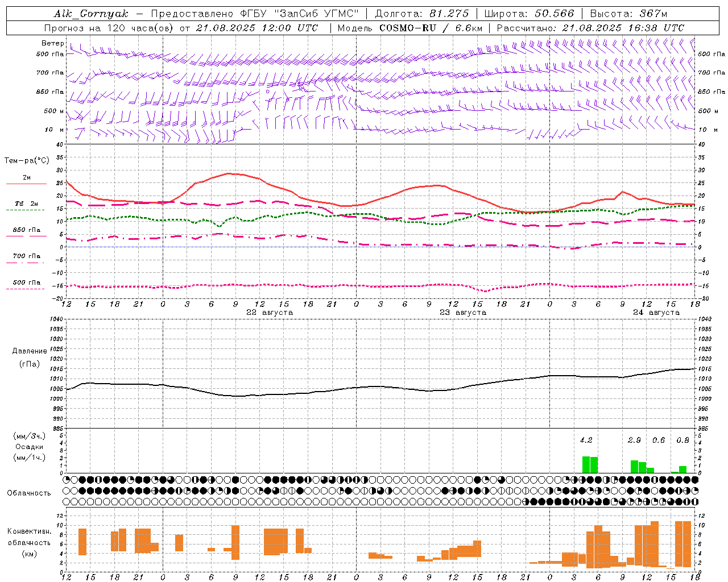Click the 985 value on right pressure axis
728x582 pixels.
[x=704, y=429]
